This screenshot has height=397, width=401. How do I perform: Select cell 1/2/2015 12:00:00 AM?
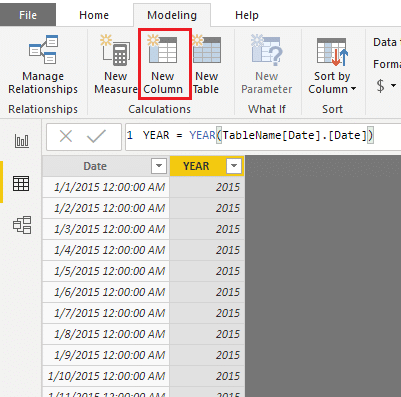coord(106,208)
